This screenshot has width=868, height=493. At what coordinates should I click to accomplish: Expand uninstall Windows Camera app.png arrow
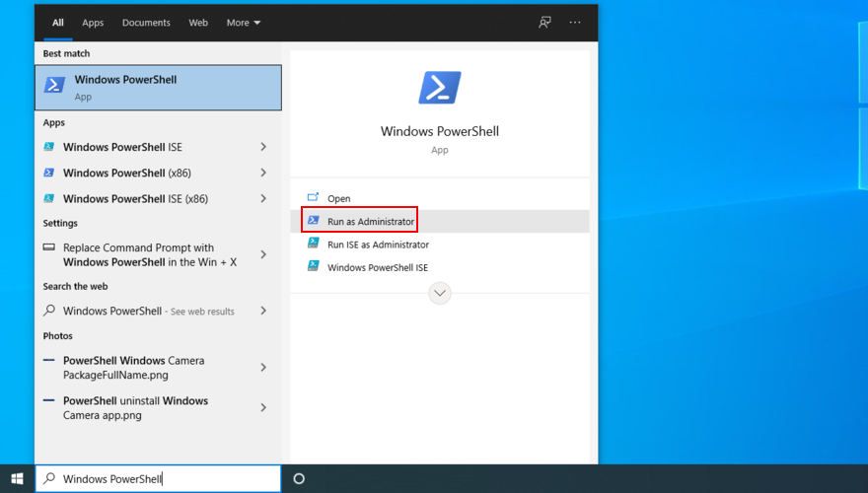[x=263, y=408]
